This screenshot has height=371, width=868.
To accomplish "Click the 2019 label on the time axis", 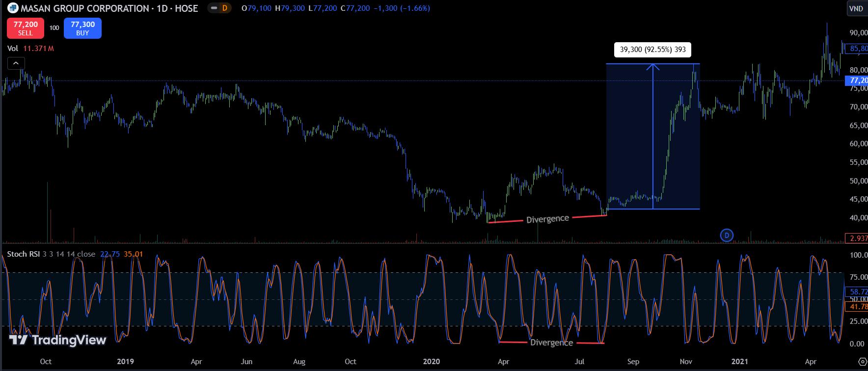I will [x=125, y=362].
